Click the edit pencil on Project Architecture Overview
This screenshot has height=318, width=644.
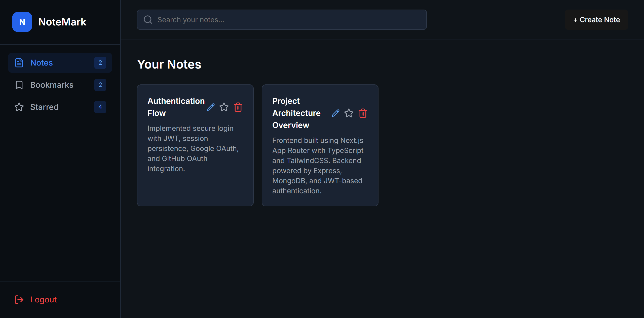click(335, 113)
